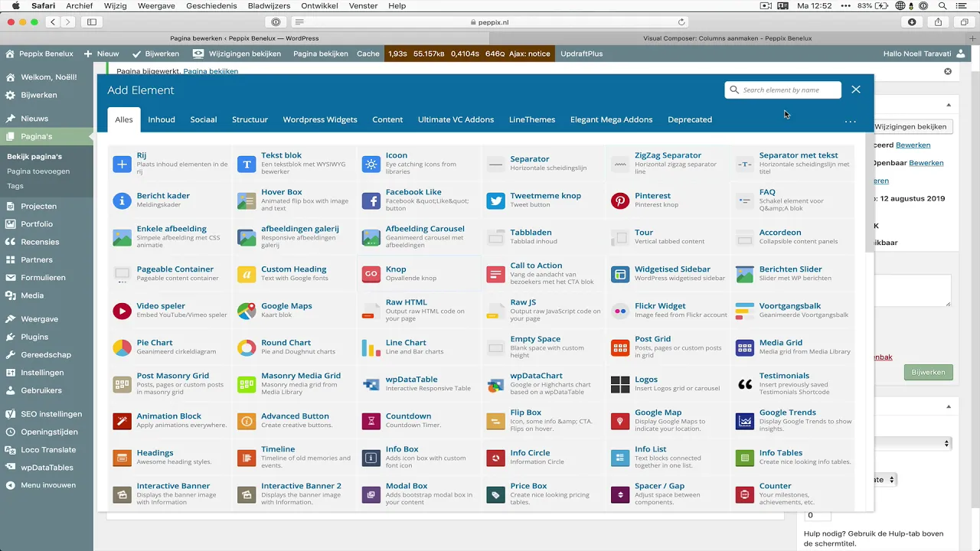This screenshot has width=980, height=551.
Task: Open the Sociaal tab
Action: 204,119
